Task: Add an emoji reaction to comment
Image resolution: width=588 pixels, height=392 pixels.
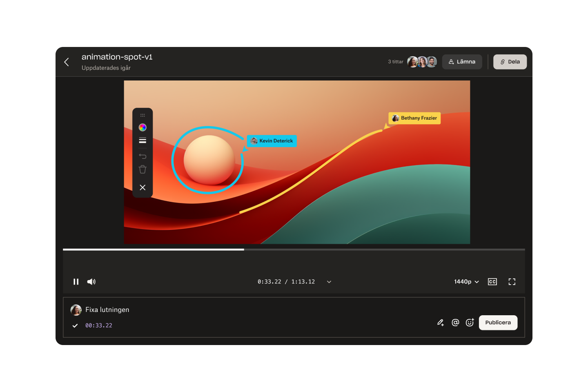Action: (x=470, y=323)
